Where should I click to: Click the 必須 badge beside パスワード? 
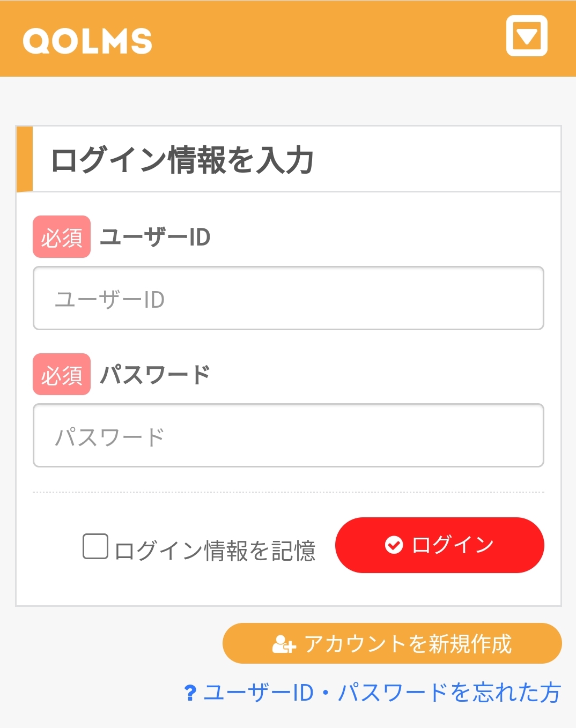coord(62,374)
